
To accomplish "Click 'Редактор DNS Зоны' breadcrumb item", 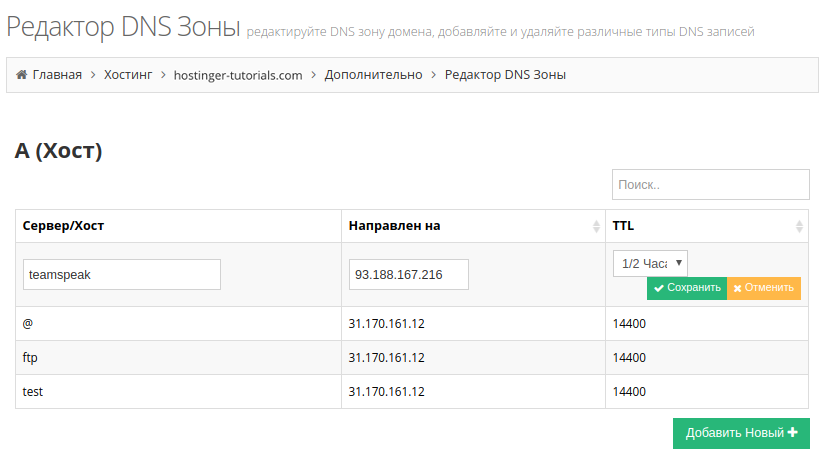I will pos(505,75).
